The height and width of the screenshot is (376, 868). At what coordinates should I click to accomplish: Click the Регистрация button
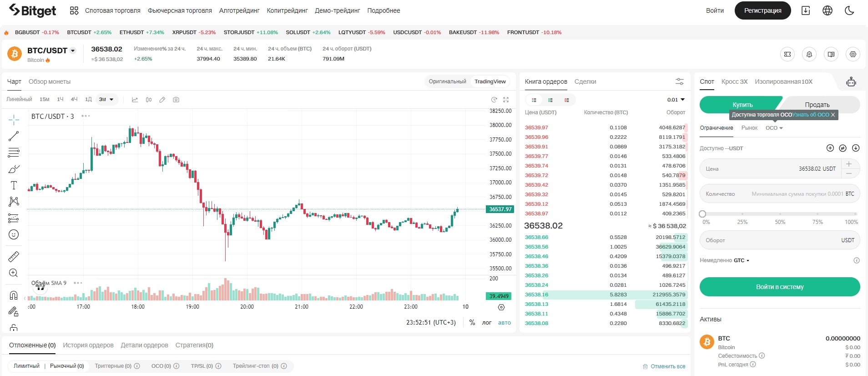(x=762, y=10)
